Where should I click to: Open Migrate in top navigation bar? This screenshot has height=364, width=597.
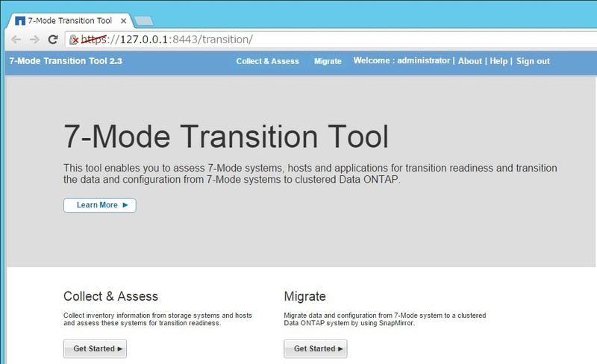pos(328,61)
